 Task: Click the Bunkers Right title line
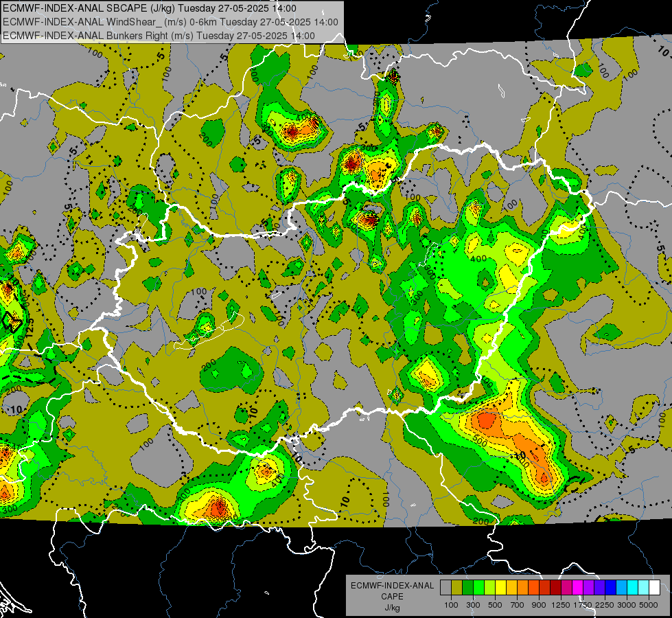(x=159, y=36)
